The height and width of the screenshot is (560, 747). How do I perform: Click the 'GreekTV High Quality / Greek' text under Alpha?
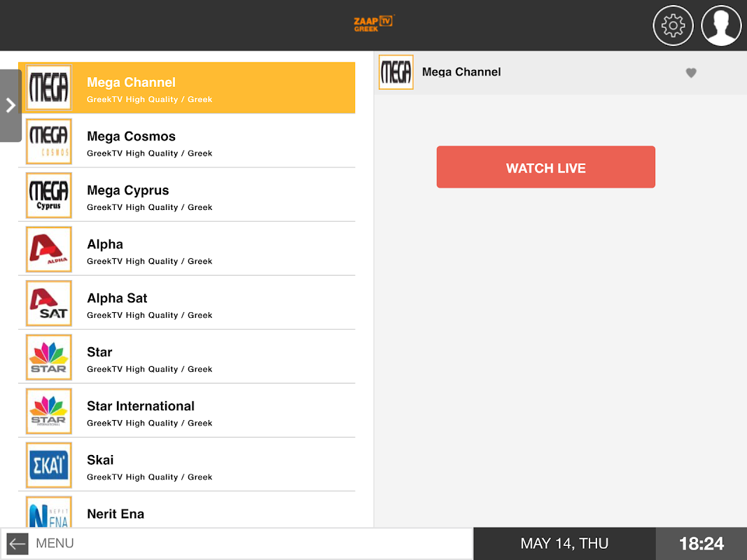pyautogui.click(x=150, y=261)
